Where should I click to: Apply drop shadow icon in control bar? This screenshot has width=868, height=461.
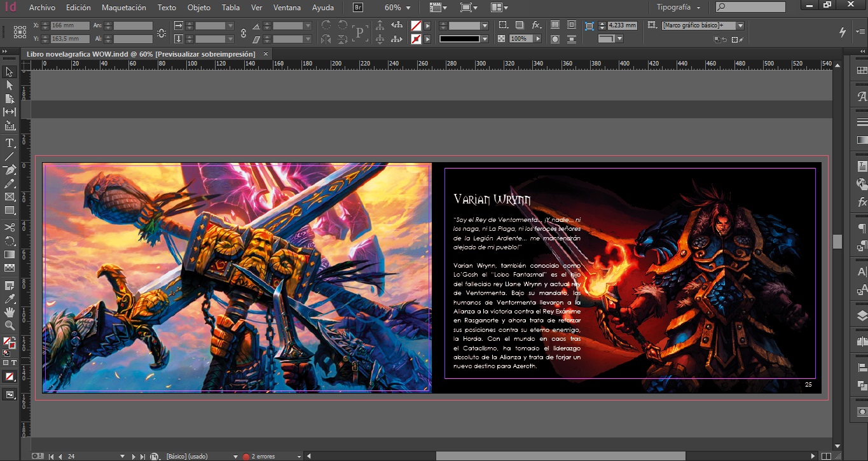520,25
